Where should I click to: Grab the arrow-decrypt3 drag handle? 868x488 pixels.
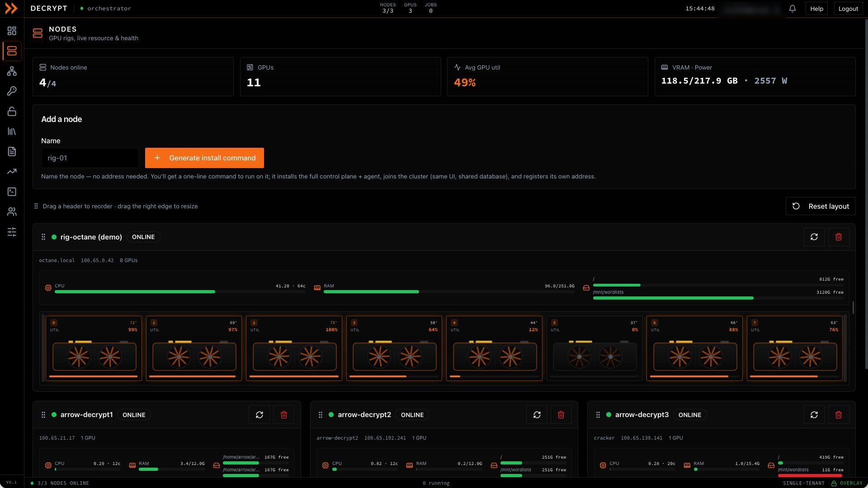[x=598, y=415]
